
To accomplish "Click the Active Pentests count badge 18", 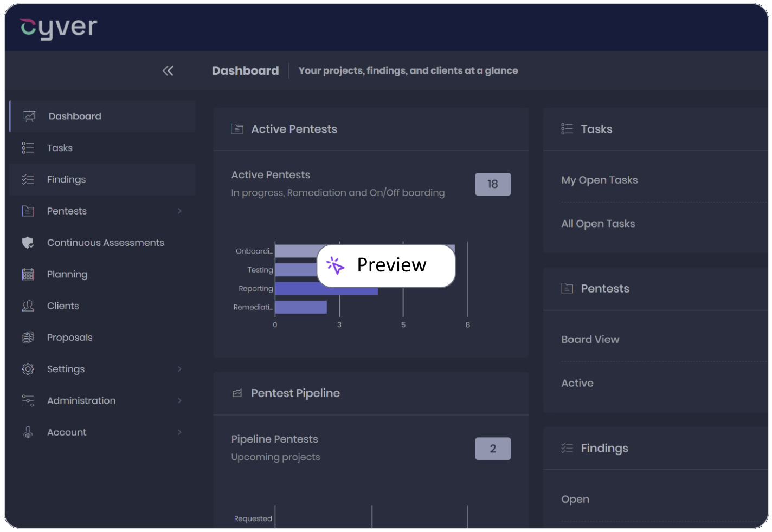I will pos(493,184).
